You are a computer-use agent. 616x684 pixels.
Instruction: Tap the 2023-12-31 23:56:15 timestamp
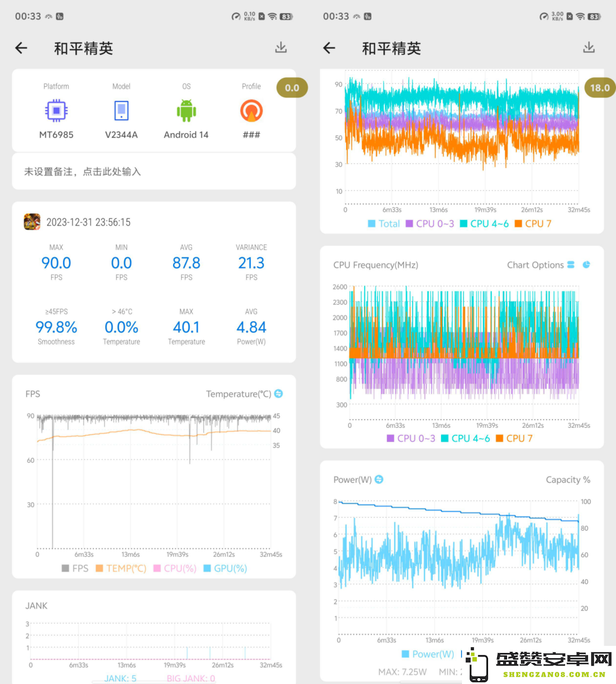(x=88, y=222)
